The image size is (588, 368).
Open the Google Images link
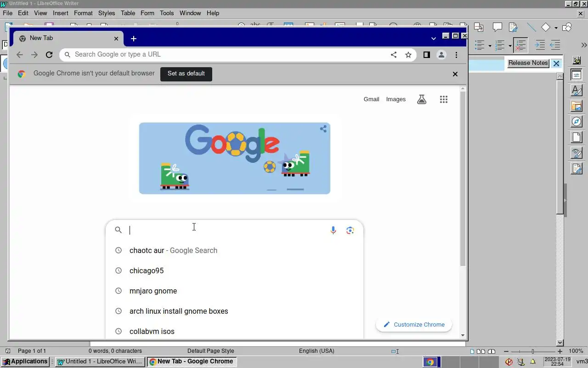396,99
